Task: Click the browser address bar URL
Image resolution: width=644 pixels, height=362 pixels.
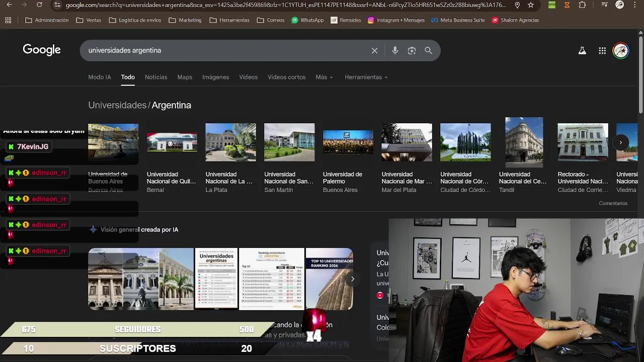Action: pyautogui.click(x=286, y=5)
